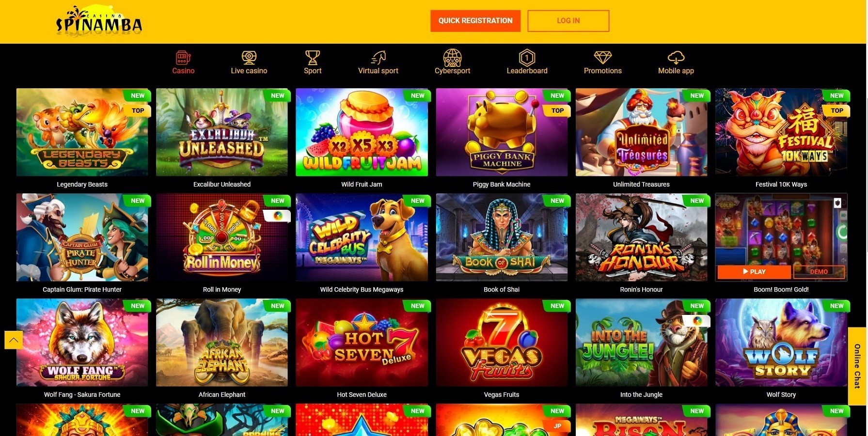Click the Vegas Fruits title link

tap(502, 394)
